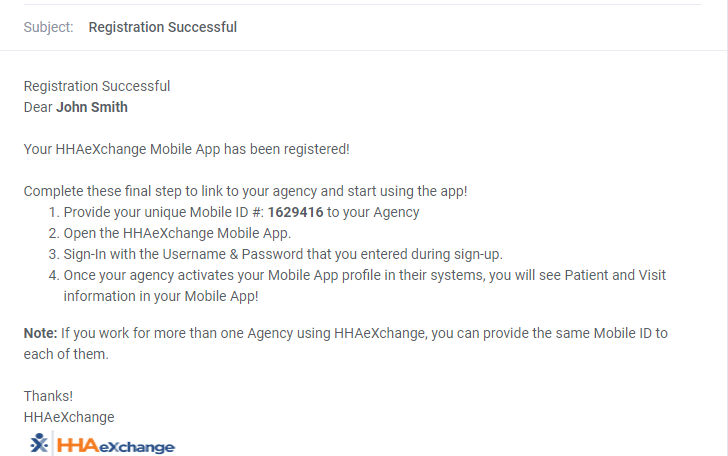Click the bold Mobile ID number 1629416

296,212
